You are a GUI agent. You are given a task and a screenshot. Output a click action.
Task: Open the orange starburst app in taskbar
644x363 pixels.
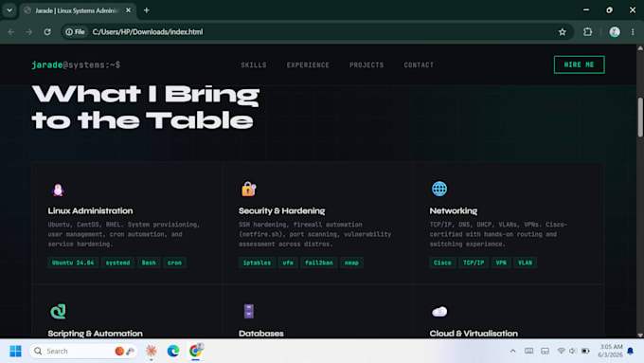152,351
